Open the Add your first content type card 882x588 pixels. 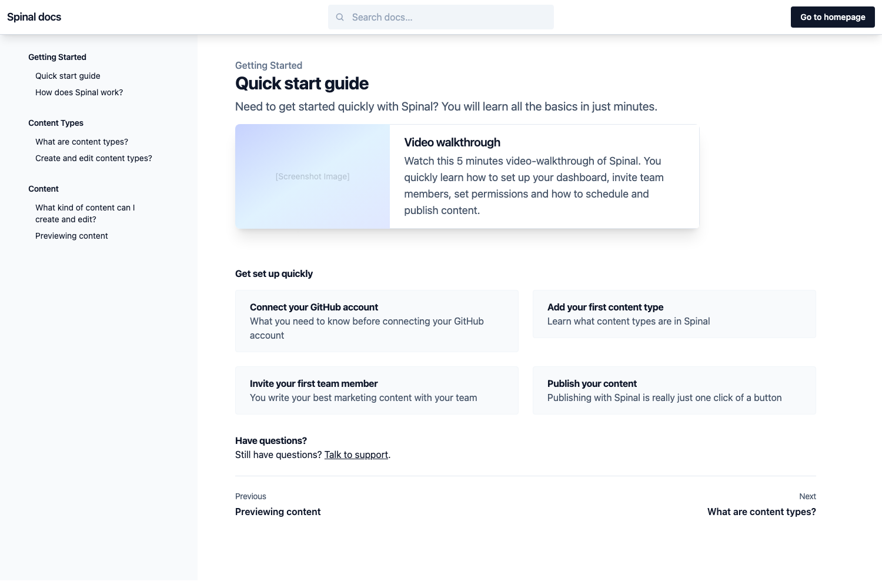coord(674,314)
